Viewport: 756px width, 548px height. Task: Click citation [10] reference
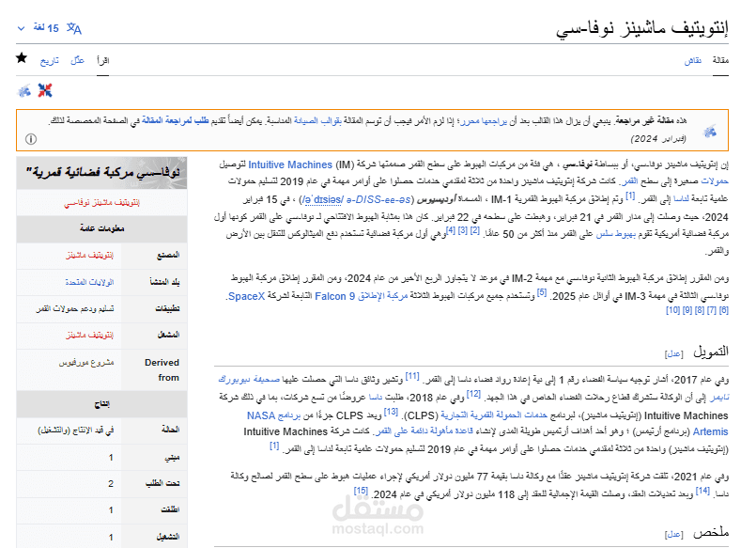click(x=672, y=310)
